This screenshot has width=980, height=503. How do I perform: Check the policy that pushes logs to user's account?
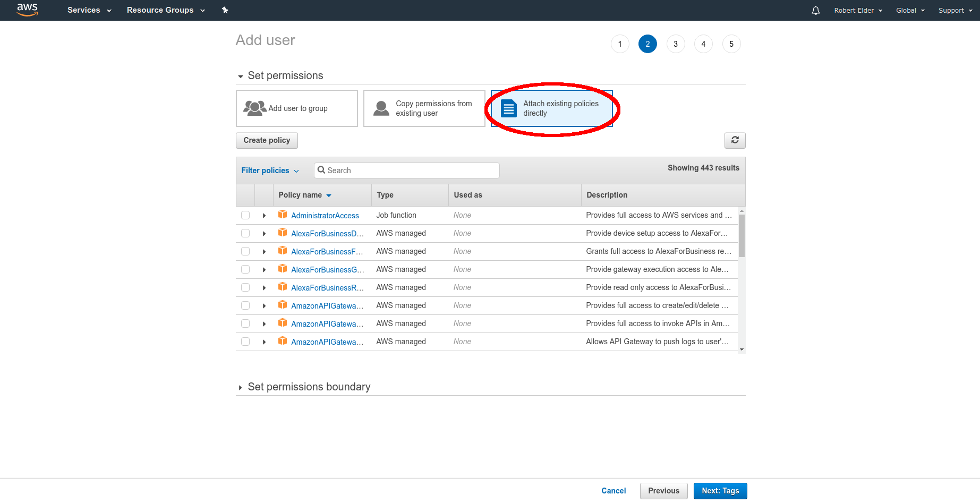tap(245, 342)
